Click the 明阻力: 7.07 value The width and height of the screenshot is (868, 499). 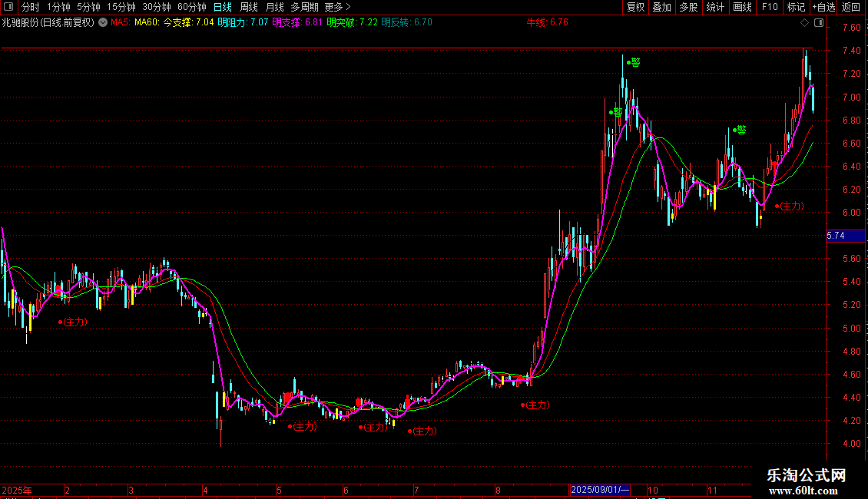coord(243,23)
